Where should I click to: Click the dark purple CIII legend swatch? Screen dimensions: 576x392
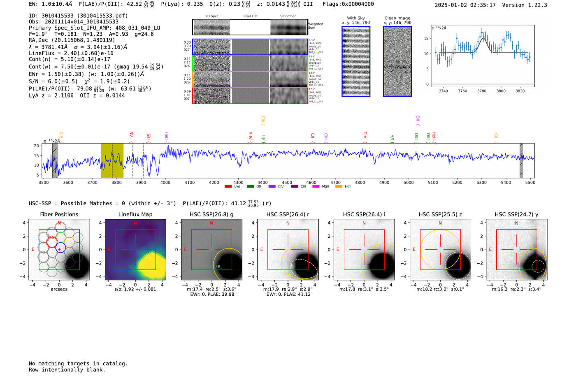(x=295, y=186)
